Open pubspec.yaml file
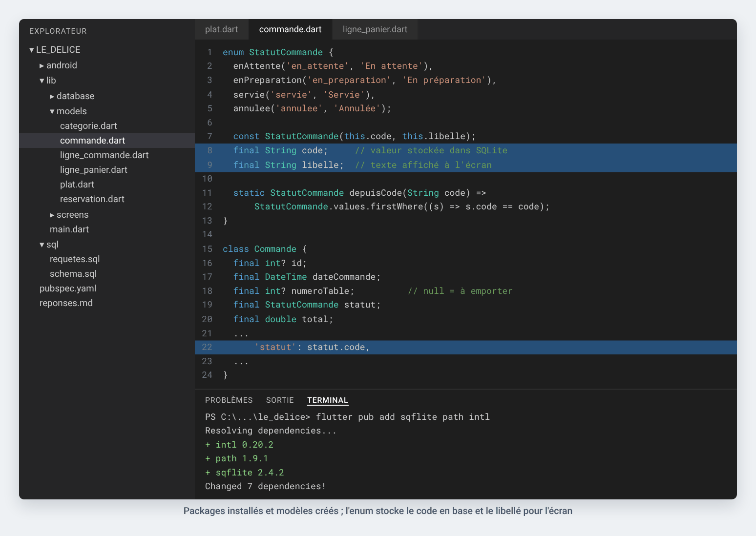Screen dimensions: 756x536 (107, 289)
